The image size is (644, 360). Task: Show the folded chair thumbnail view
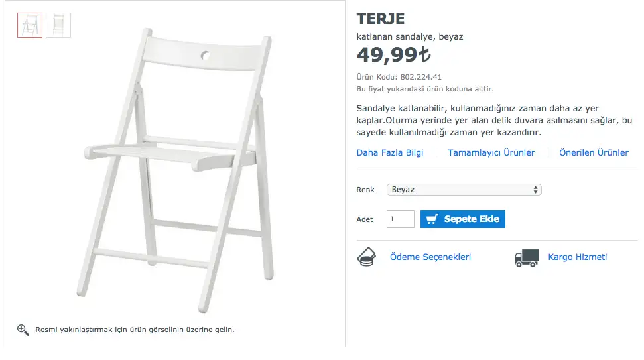tap(58, 25)
